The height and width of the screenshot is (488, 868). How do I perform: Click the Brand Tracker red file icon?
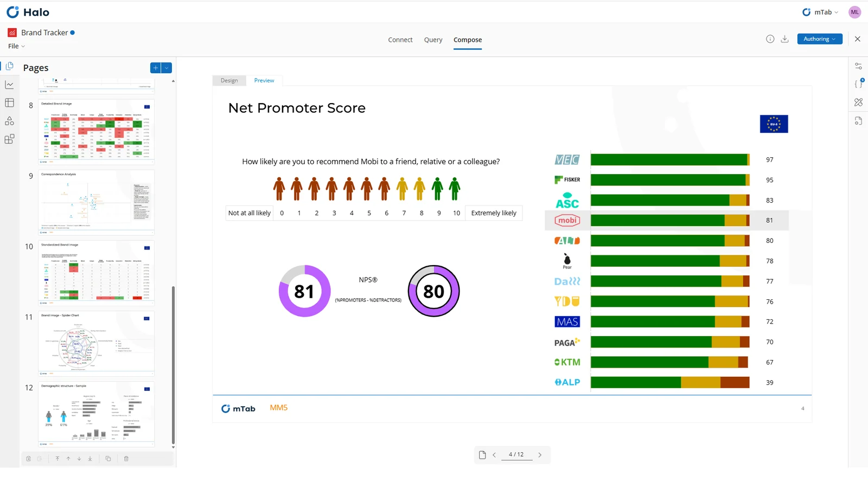(12, 33)
